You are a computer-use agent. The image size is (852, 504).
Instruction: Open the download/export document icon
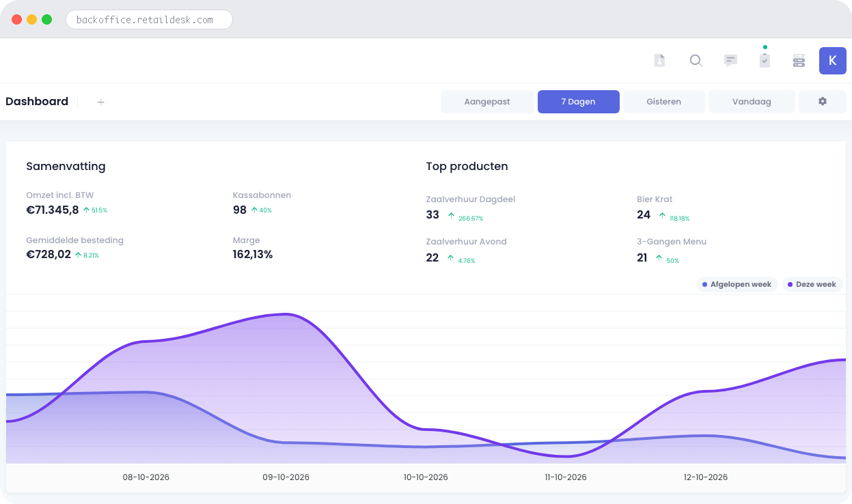click(x=659, y=61)
